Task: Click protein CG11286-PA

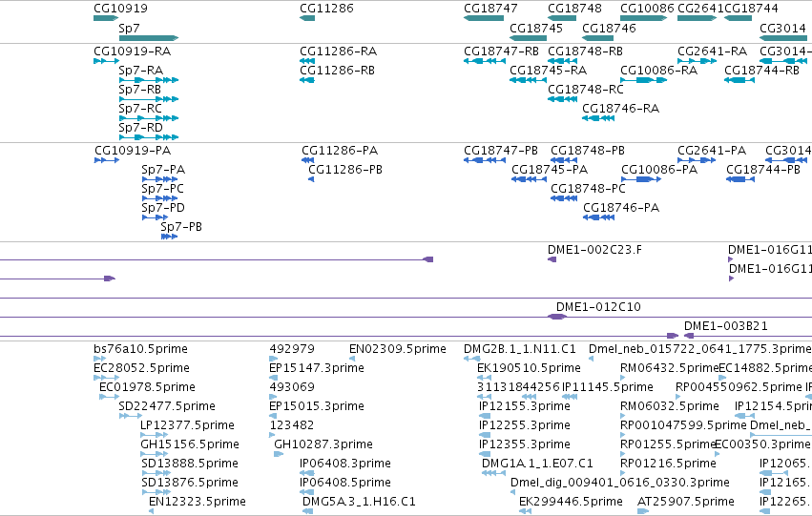Action: coord(340,151)
